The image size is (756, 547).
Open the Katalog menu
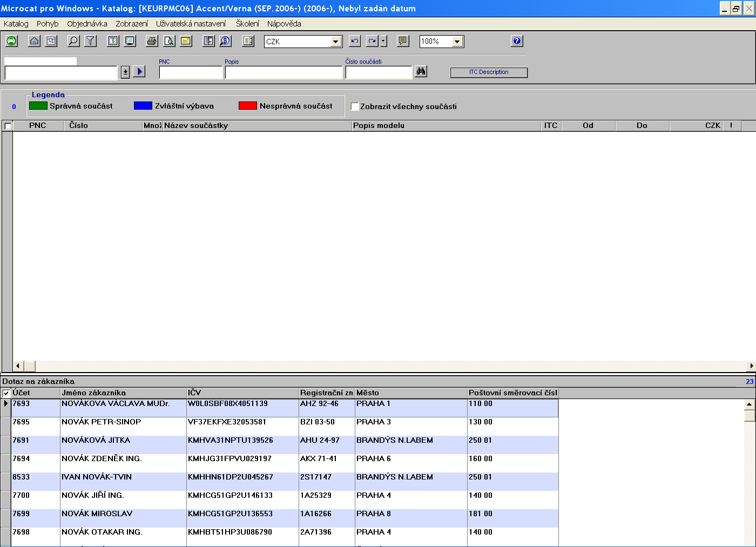point(16,24)
